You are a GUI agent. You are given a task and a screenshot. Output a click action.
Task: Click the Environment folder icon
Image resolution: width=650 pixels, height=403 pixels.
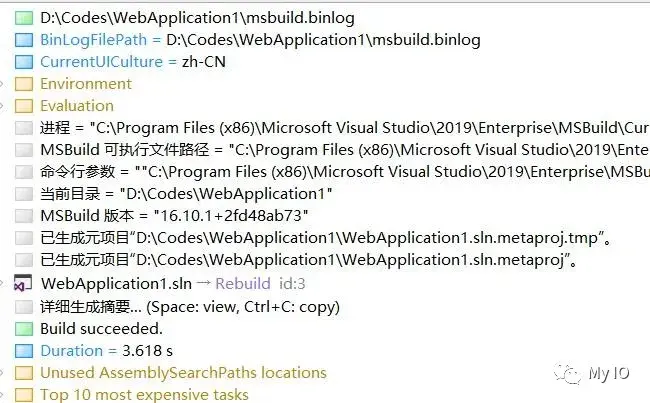click(24, 84)
